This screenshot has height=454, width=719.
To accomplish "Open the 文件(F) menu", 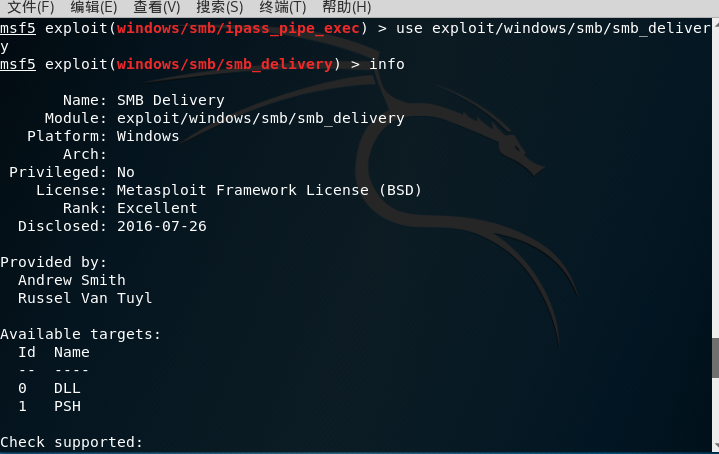I will tap(31, 7).
